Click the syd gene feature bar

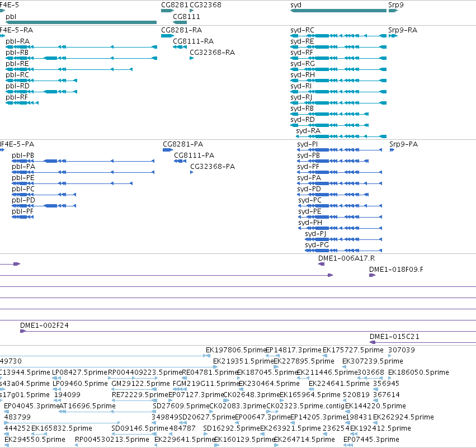[x=338, y=11]
